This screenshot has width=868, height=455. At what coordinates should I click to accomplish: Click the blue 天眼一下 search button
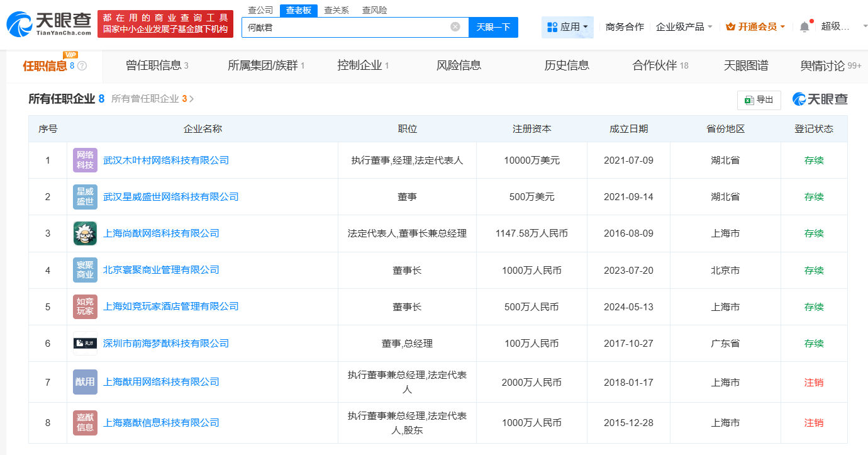pyautogui.click(x=493, y=26)
